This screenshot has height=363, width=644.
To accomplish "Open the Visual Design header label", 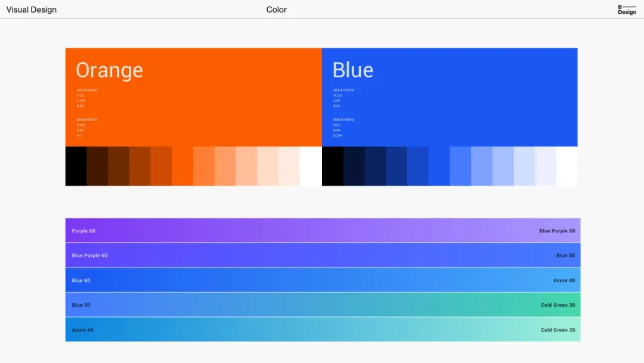I will pos(32,10).
